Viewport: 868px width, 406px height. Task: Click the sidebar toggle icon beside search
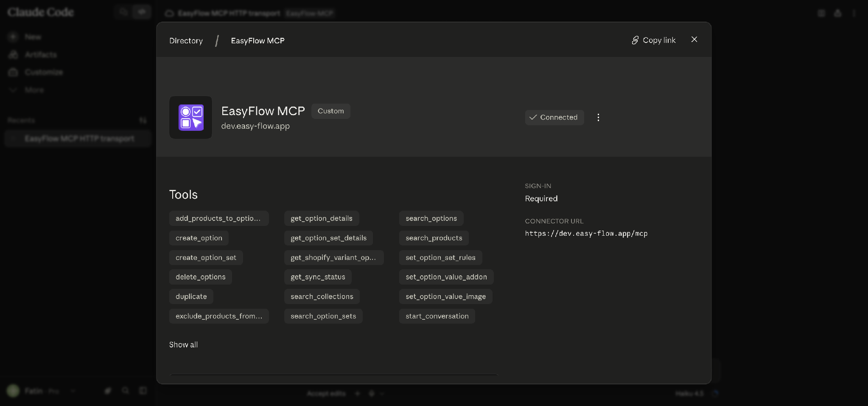pos(142,12)
